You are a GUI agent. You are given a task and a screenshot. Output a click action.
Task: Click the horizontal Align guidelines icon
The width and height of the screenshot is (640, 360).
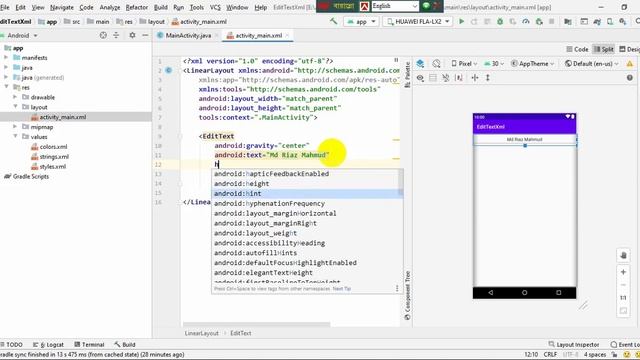[474, 78]
